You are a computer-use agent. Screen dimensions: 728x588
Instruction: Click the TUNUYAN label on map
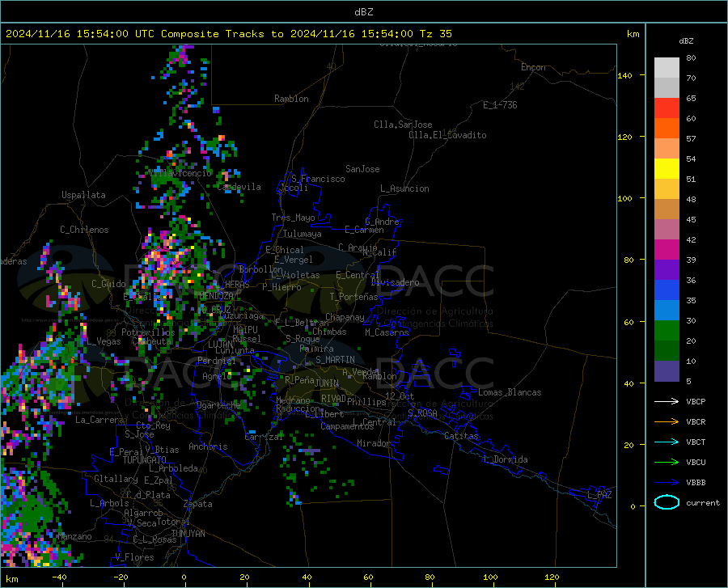click(x=188, y=533)
